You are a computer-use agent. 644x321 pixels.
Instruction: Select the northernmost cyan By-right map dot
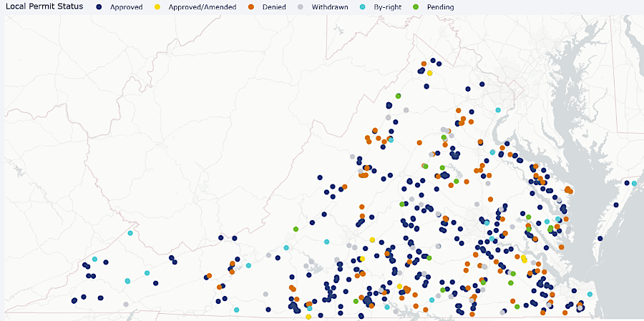click(498, 109)
